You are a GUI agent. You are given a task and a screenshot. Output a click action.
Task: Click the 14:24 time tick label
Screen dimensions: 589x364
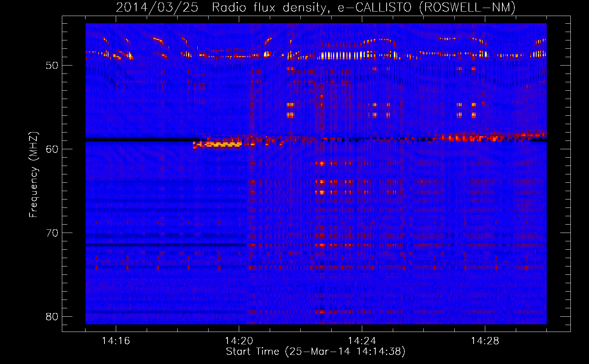(x=362, y=341)
